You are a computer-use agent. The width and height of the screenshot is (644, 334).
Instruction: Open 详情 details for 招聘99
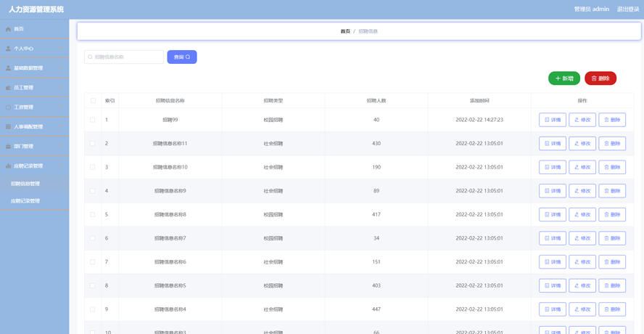[553, 120]
